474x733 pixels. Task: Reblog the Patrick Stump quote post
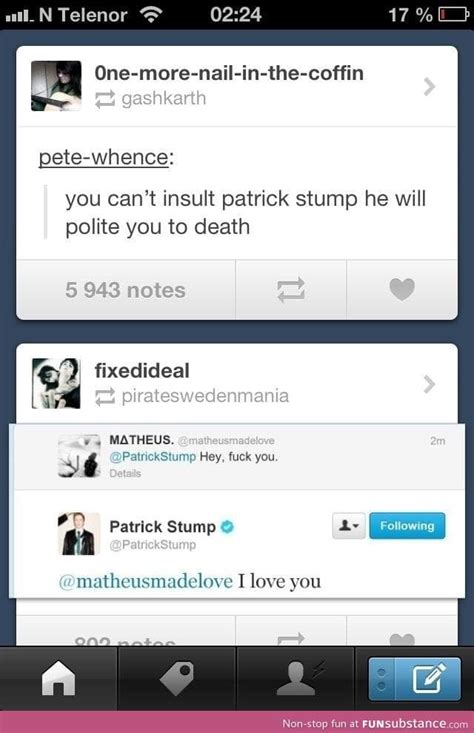(291, 290)
